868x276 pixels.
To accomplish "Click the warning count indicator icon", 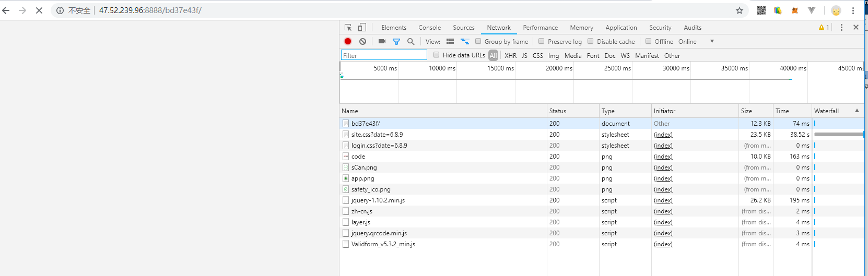I will tap(824, 28).
